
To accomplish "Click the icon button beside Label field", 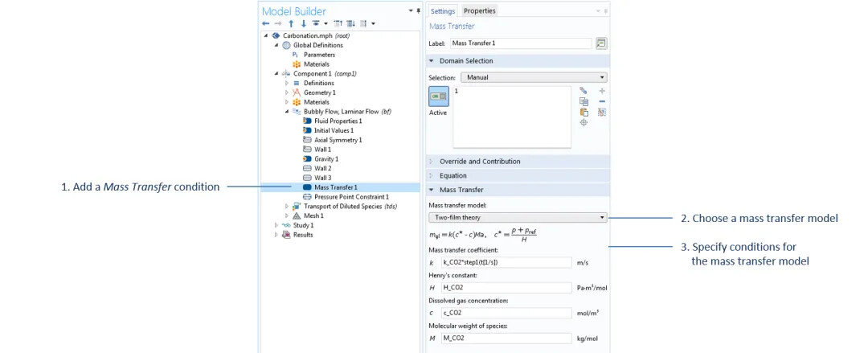I will tap(601, 43).
